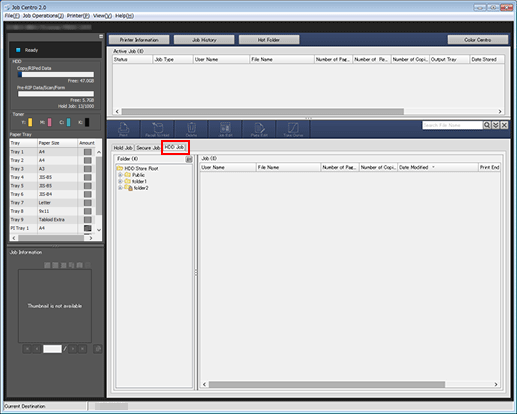Collapse the left status panel toggle

coord(101,36)
